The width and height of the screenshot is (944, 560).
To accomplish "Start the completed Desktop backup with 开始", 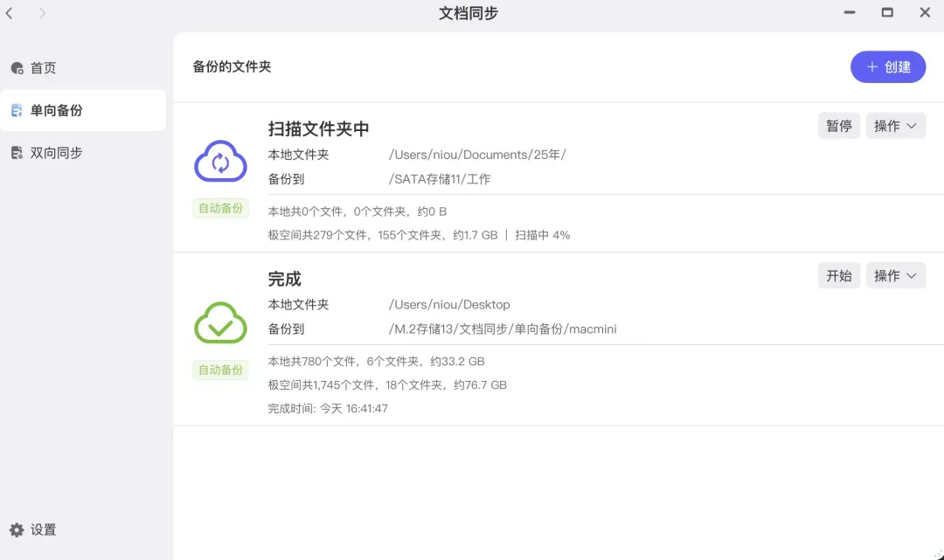I will click(x=839, y=276).
